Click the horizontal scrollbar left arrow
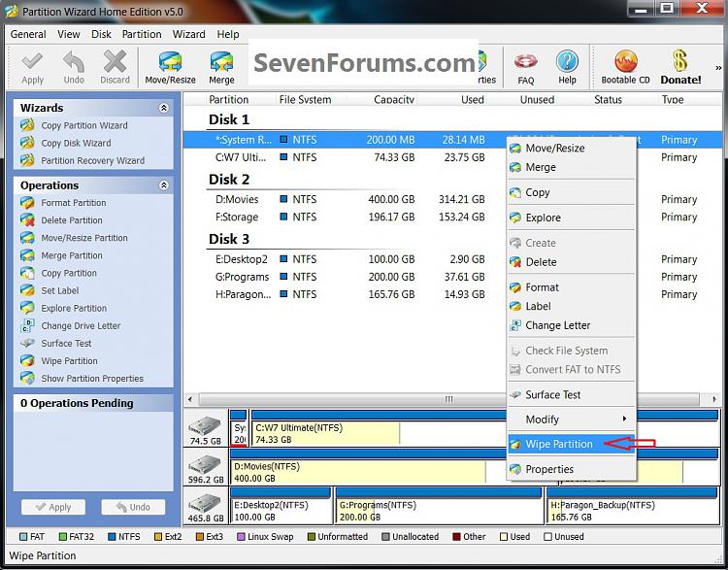Screen dimensions: 728x570 click(190, 399)
